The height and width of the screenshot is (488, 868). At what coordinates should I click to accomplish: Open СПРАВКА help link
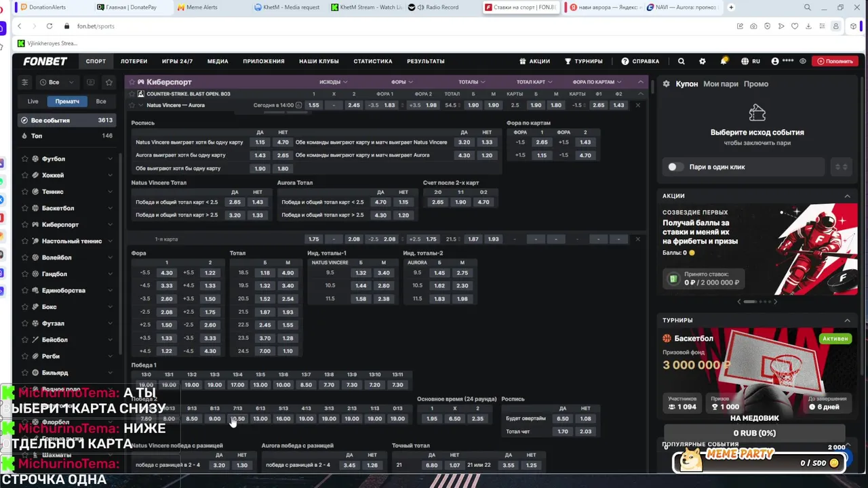coord(640,61)
